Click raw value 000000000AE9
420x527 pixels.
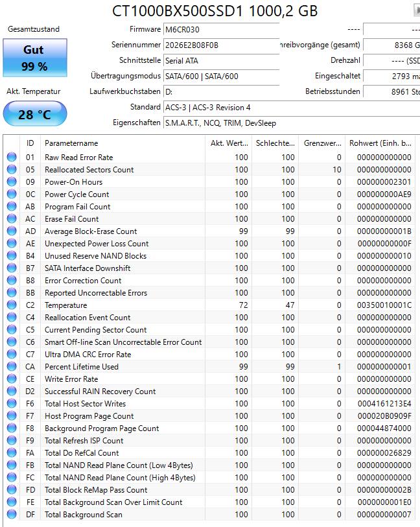[x=384, y=194]
